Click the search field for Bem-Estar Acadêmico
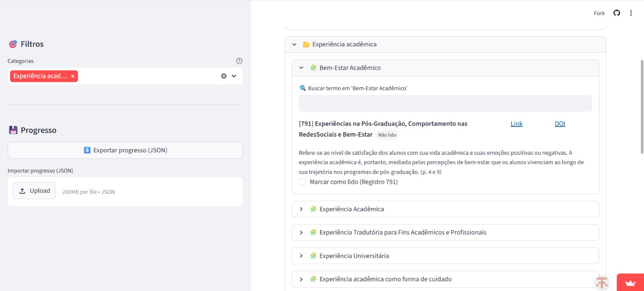This screenshot has width=644, height=291. (445, 104)
